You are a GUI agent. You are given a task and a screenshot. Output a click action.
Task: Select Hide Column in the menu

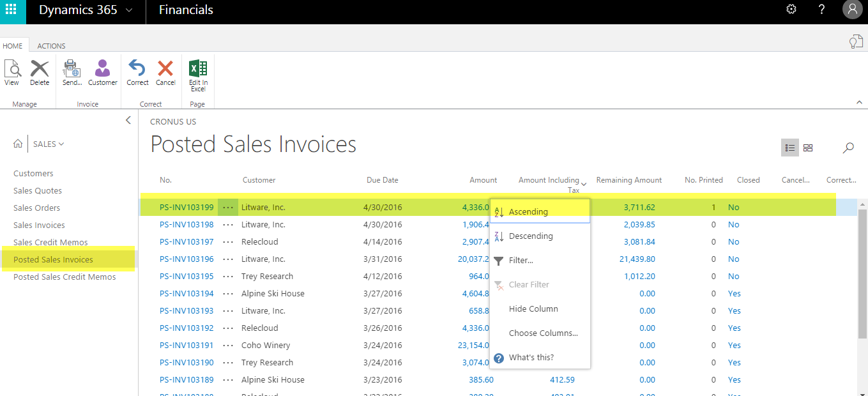540,309
